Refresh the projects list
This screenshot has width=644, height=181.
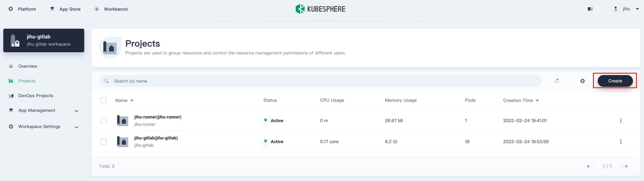point(557,81)
